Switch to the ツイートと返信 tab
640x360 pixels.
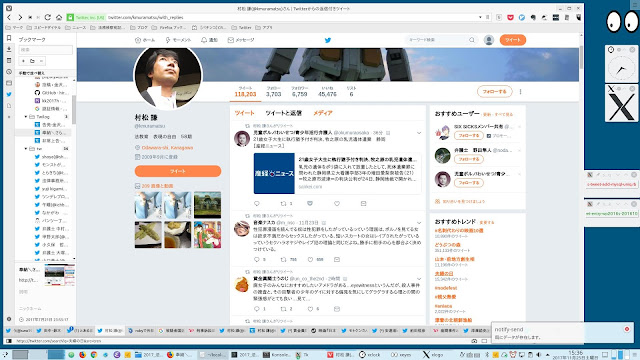tap(284, 113)
